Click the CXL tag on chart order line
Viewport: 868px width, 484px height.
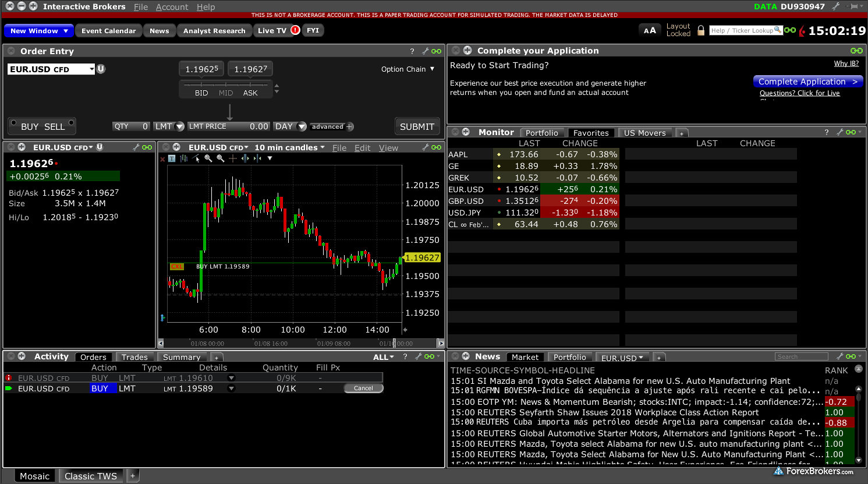[x=177, y=267]
